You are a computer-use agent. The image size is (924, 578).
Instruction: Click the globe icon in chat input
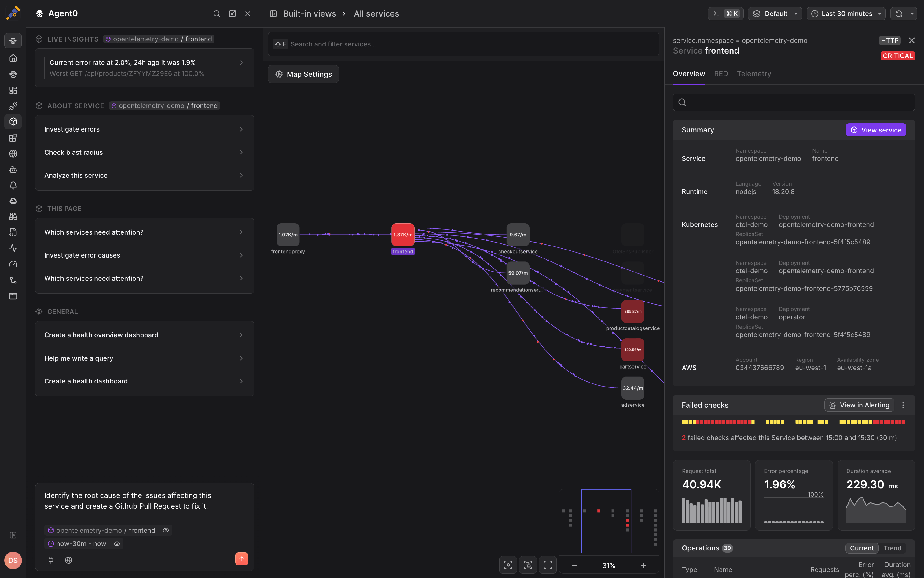coord(69,560)
